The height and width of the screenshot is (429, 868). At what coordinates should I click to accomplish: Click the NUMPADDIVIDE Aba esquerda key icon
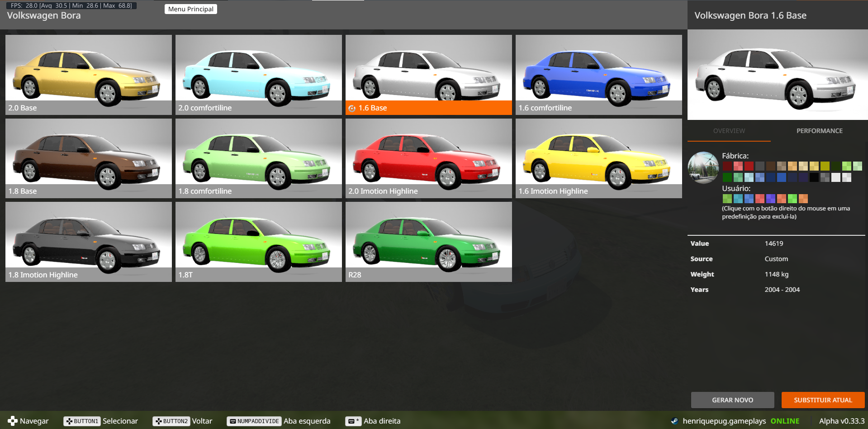click(x=254, y=421)
